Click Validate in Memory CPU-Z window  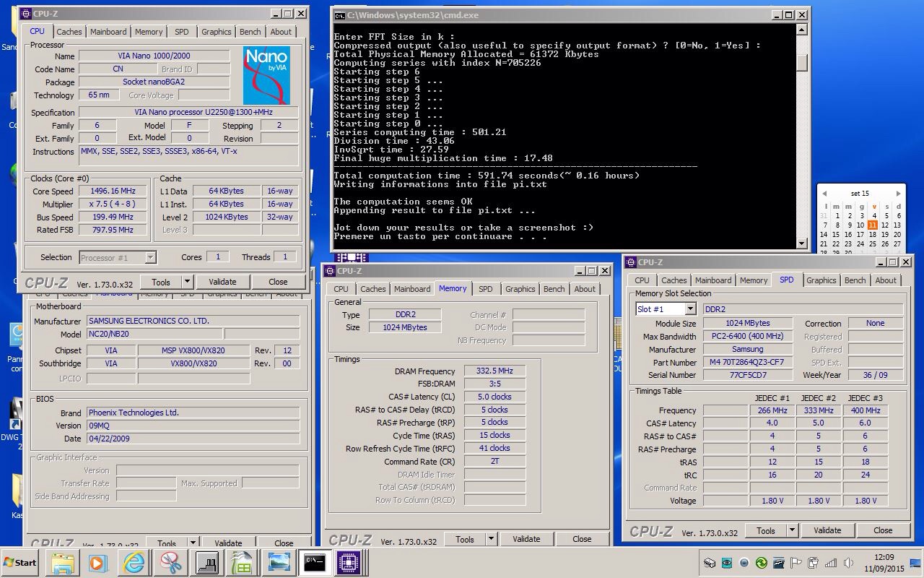526,539
